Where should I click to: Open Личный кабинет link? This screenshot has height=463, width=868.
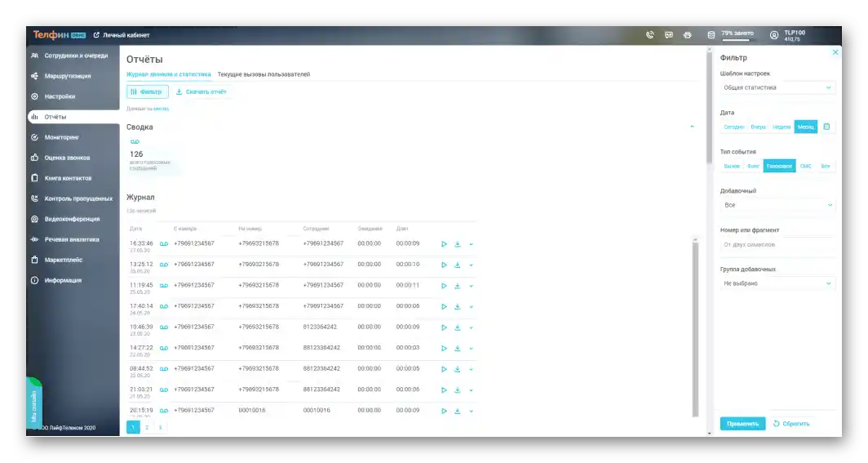coord(122,35)
